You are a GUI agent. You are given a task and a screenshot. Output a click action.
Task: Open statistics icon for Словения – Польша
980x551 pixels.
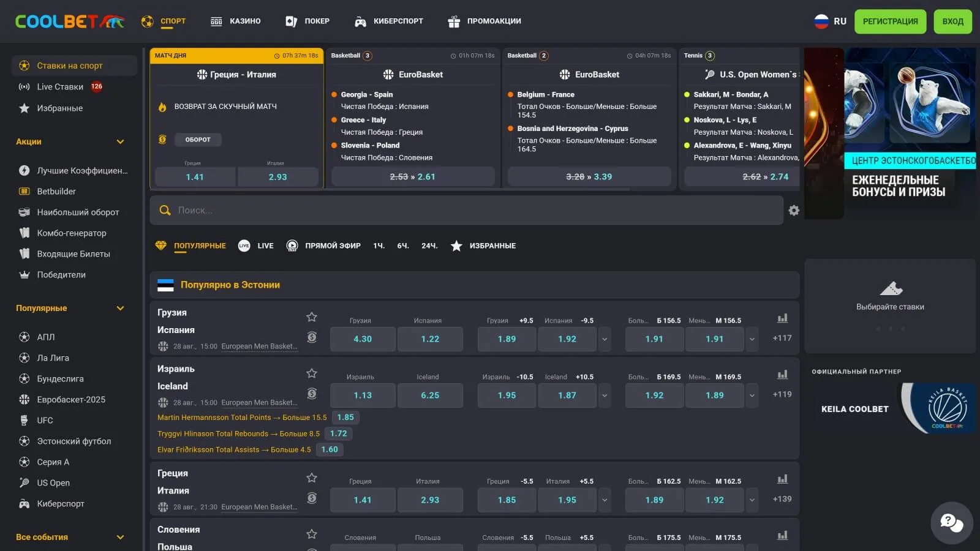782,536
